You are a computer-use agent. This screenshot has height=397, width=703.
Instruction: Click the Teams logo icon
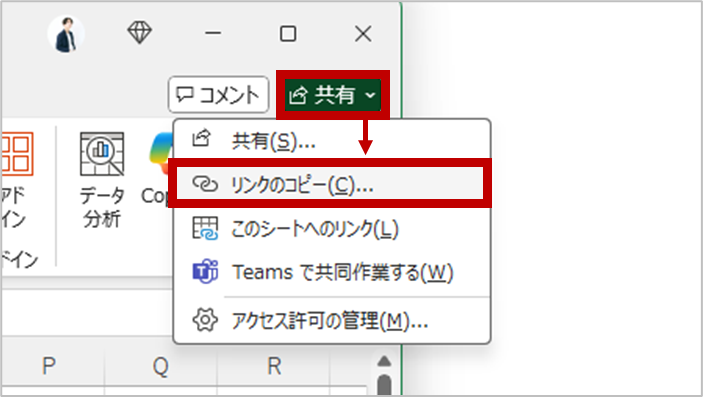click(x=205, y=271)
